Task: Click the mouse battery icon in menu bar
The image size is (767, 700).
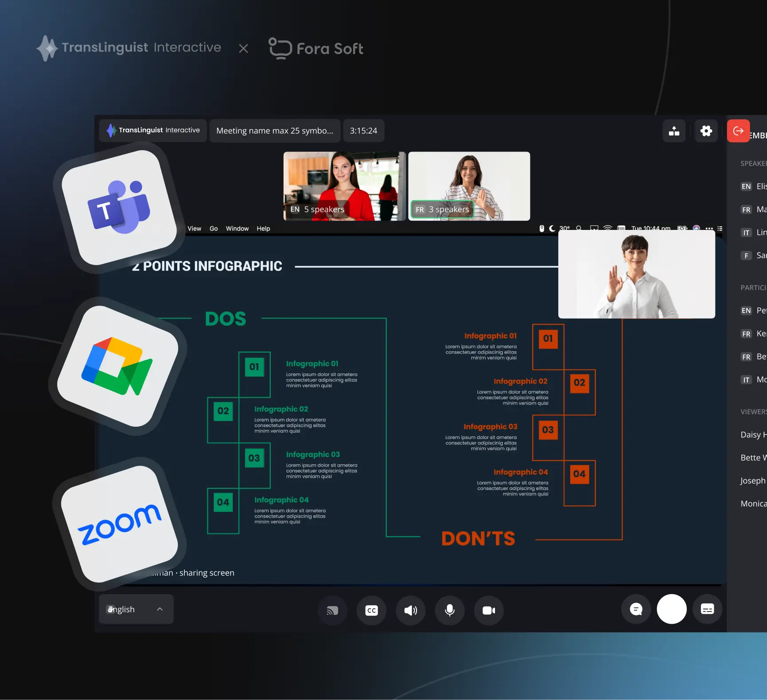Action: (x=541, y=228)
